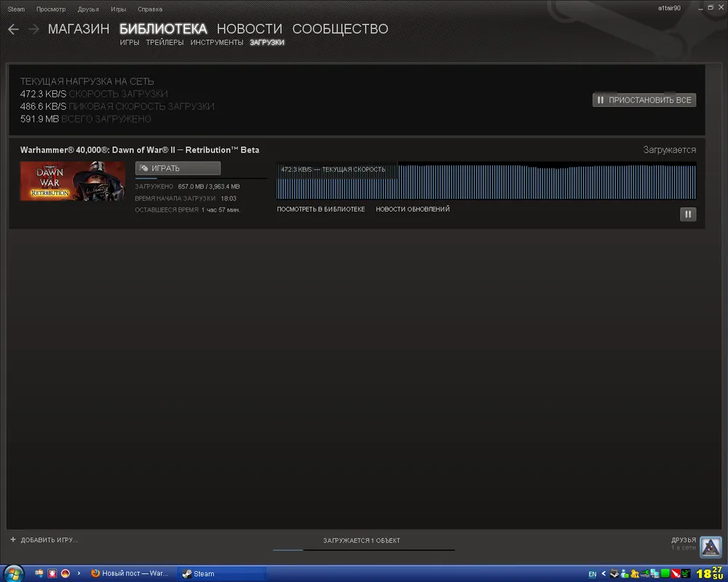Viewport: 728px width, 582px height.
Task: Click the Загружается status text
Action: point(670,150)
